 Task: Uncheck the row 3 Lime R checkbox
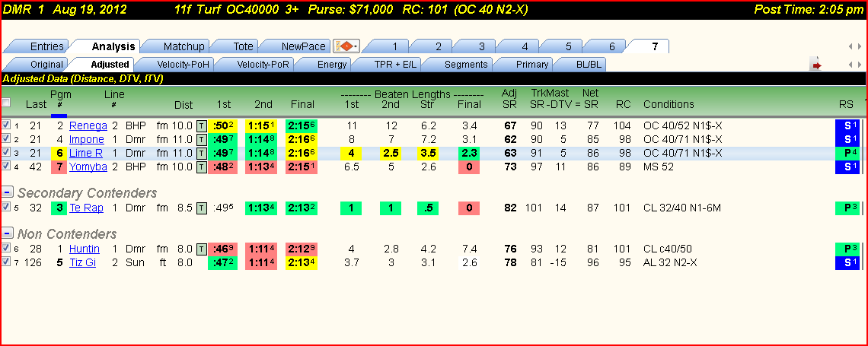6,153
